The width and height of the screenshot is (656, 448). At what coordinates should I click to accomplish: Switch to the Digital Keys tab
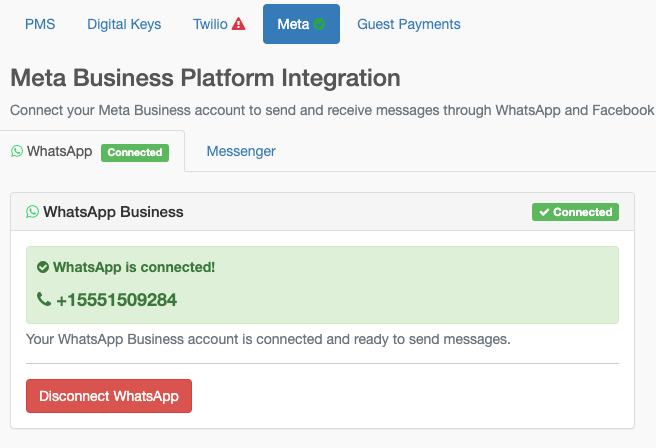(124, 24)
